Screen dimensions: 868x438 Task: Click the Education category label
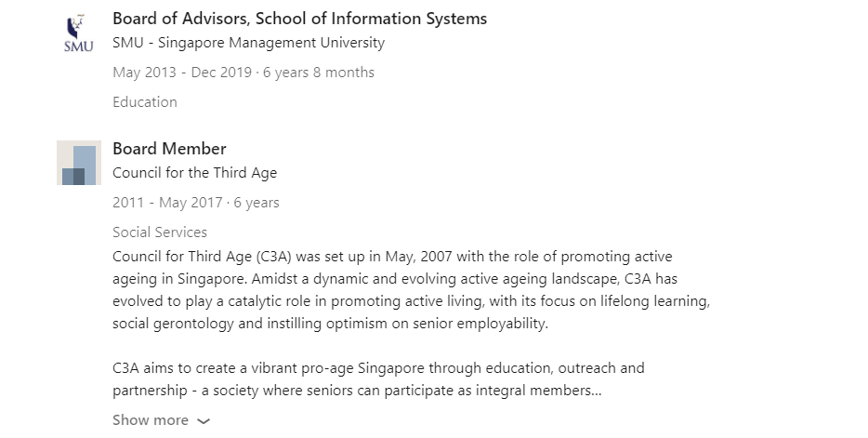click(144, 102)
